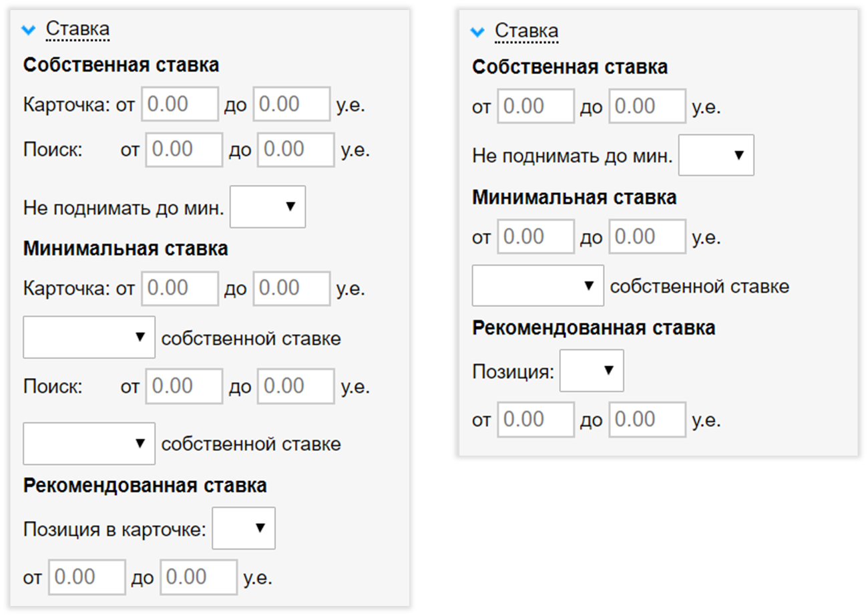The image size is (868, 616).
Task: Open the 'Позиция в карточке' dropdown
Action: point(243,528)
